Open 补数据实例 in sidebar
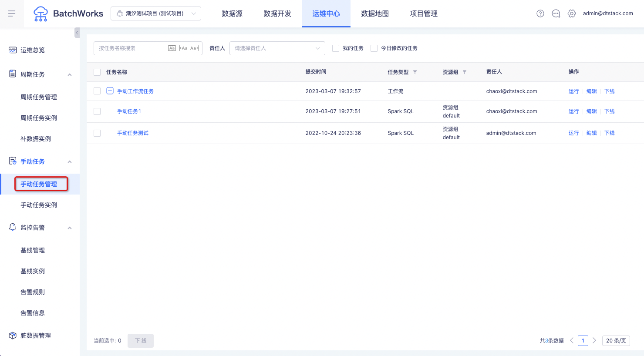Viewport: 644px width, 356px height. click(x=36, y=139)
